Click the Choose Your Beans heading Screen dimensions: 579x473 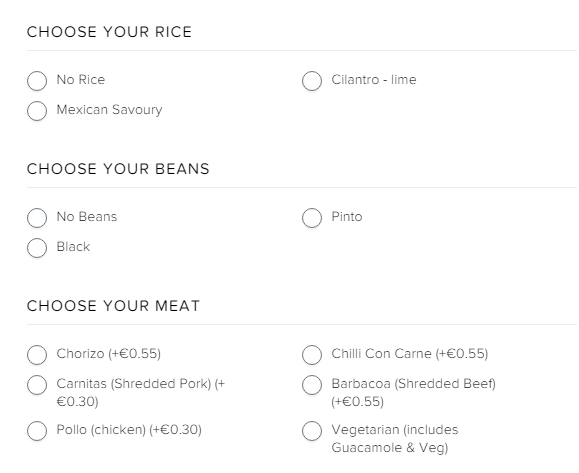tap(118, 169)
